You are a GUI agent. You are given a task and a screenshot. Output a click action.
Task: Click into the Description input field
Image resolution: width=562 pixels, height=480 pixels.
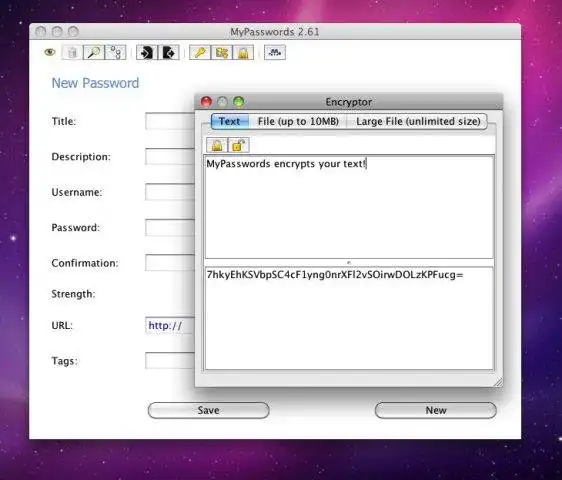pyautogui.click(x=170, y=157)
